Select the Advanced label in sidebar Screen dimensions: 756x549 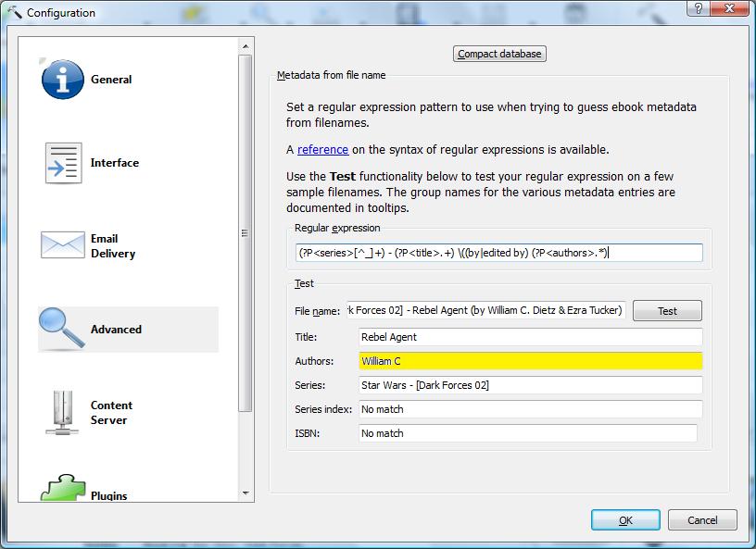tap(116, 330)
